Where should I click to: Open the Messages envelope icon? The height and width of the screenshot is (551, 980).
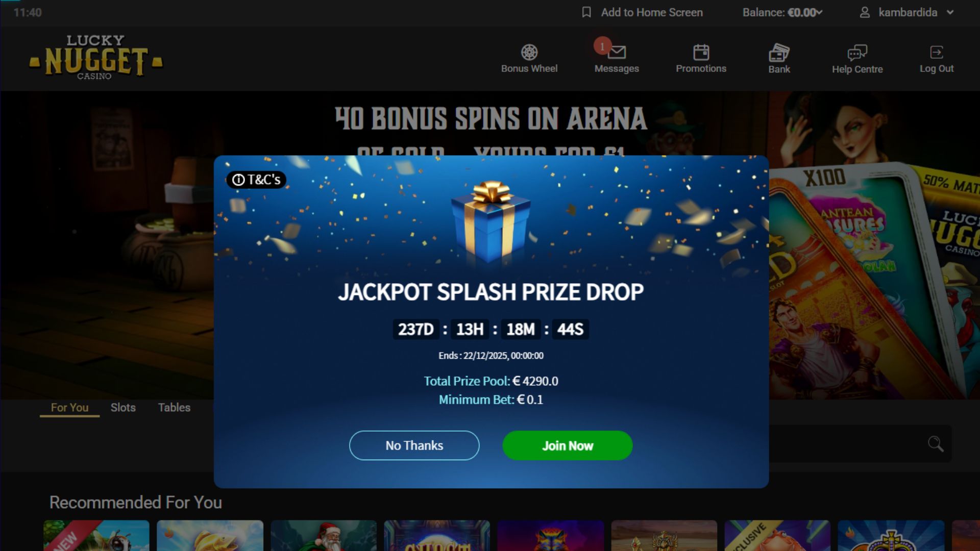(x=617, y=52)
